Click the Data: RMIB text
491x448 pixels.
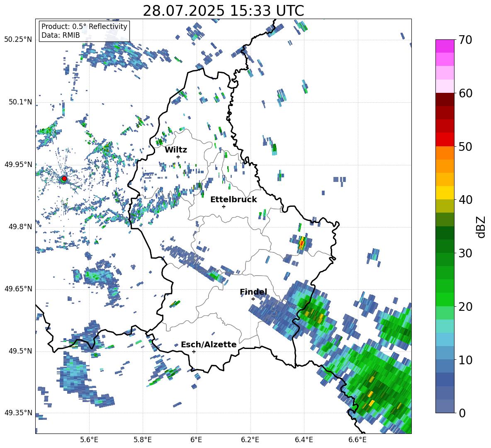61,35
